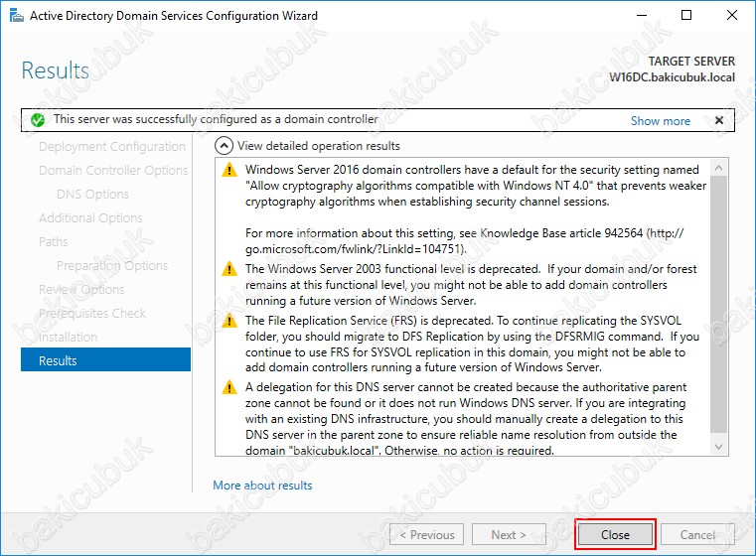Click the wizard title bar app icon

[17, 16]
